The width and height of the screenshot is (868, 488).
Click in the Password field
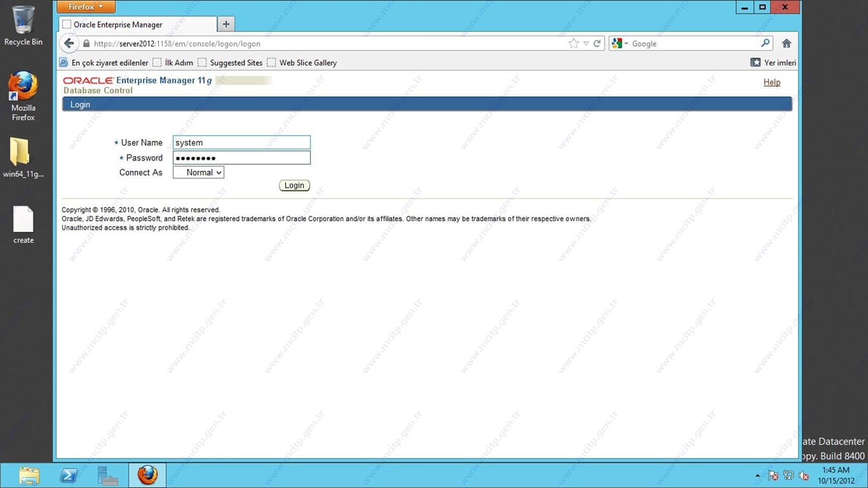coord(241,158)
